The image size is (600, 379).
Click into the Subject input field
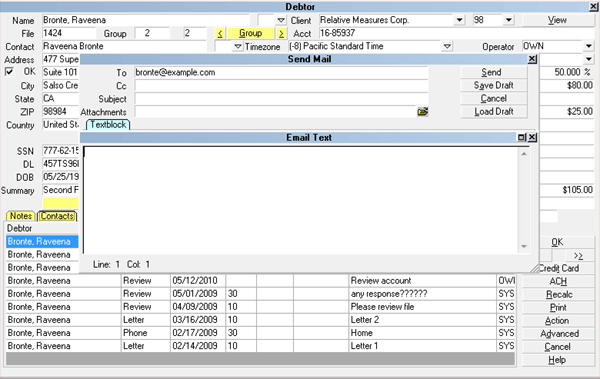click(281, 99)
